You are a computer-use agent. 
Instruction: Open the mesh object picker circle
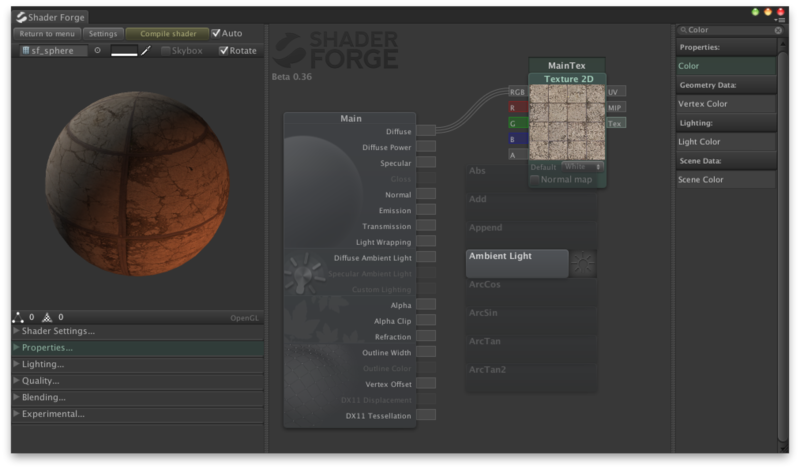pos(97,51)
